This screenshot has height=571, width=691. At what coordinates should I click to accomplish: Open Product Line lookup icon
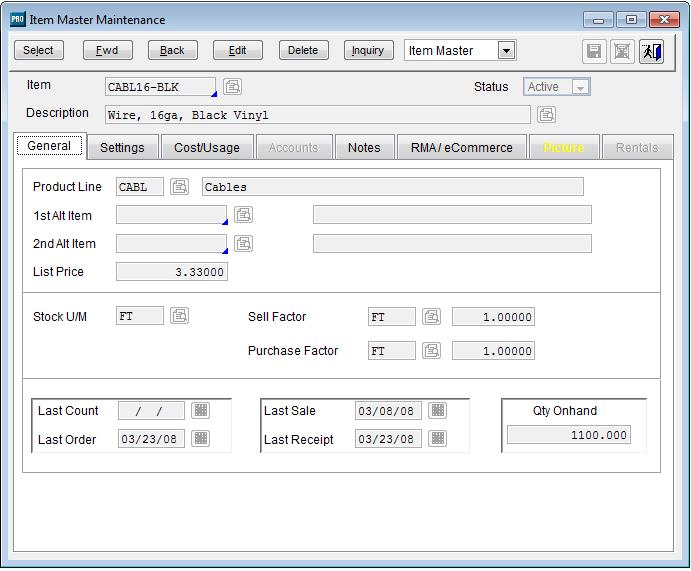click(x=179, y=186)
